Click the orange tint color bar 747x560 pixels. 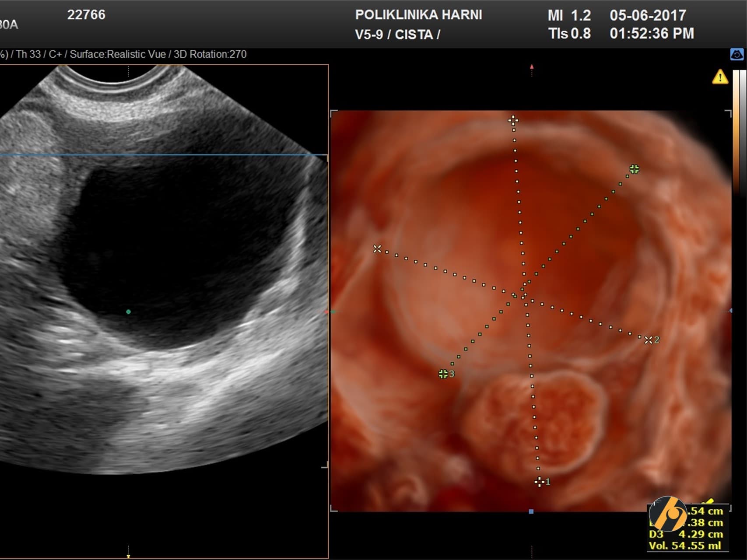click(x=736, y=131)
